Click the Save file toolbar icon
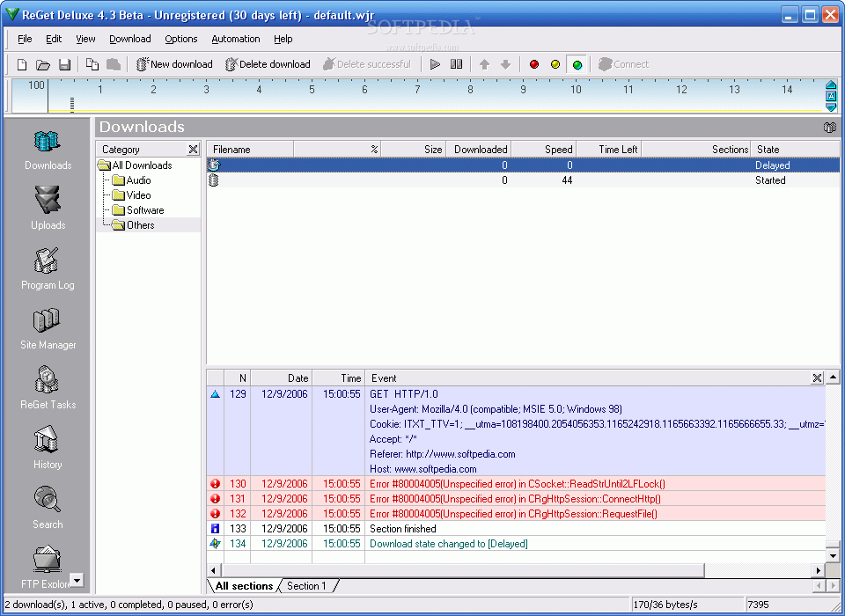This screenshot has height=616, width=845. 64,64
